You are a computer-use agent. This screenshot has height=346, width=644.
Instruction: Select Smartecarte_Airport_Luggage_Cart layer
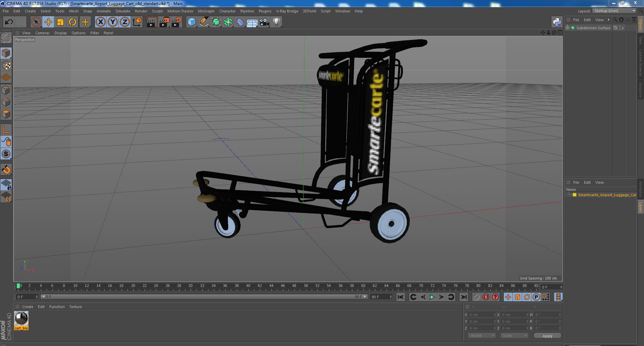pyautogui.click(x=607, y=195)
